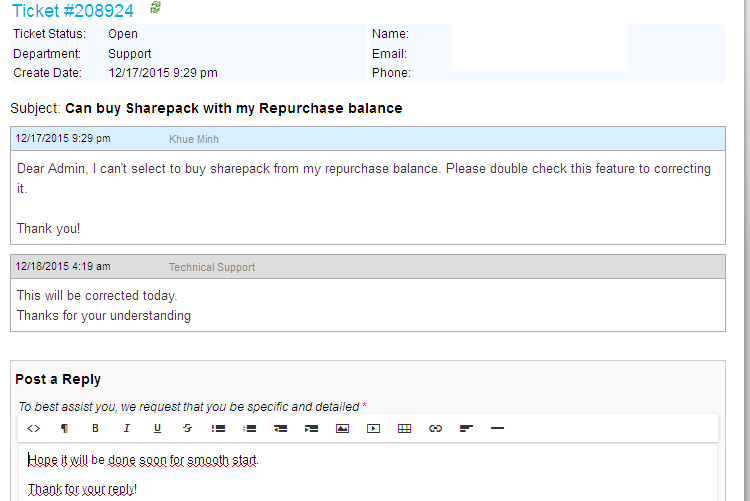The image size is (750, 501).
Task: Open the text alignment options
Action: pyautogui.click(x=466, y=428)
